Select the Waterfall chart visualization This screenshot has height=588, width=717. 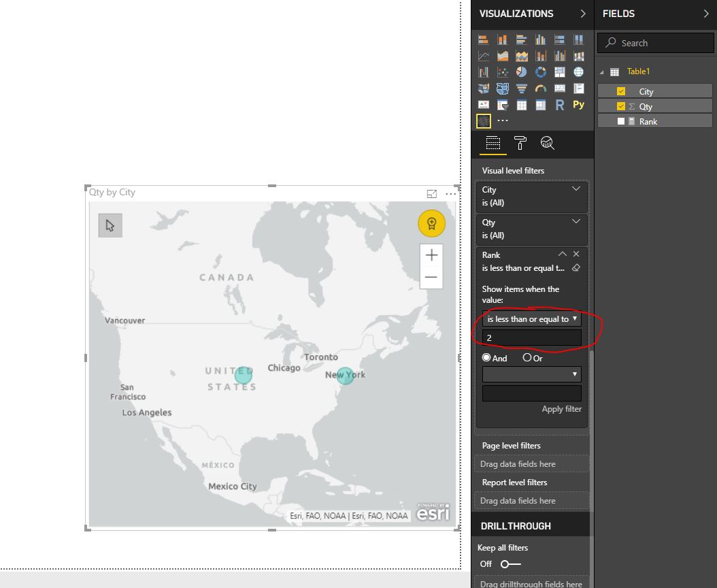click(x=484, y=72)
